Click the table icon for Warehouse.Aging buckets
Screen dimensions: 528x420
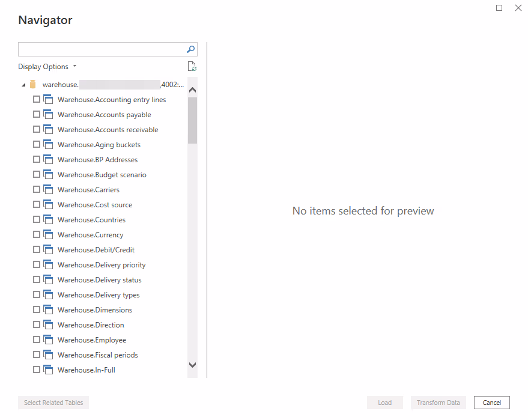[49, 145]
